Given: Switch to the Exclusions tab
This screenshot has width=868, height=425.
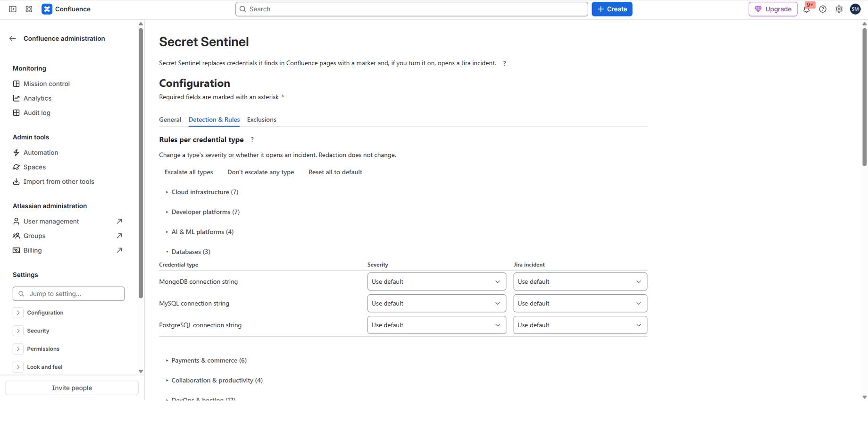Looking at the screenshot, I should [x=262, y=120].
